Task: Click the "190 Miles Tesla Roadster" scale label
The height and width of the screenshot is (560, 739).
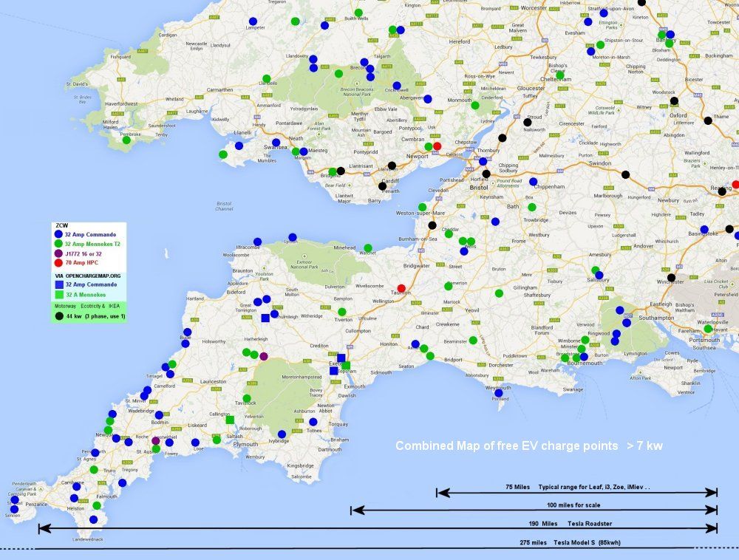Action: pyautogui.click(x=571, y=524)
